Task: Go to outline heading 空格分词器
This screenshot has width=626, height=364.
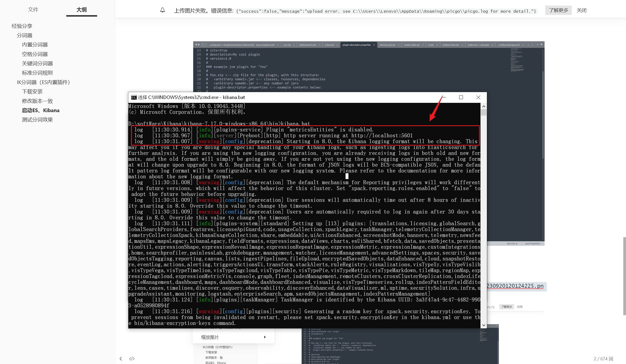Action: (35, 54)
